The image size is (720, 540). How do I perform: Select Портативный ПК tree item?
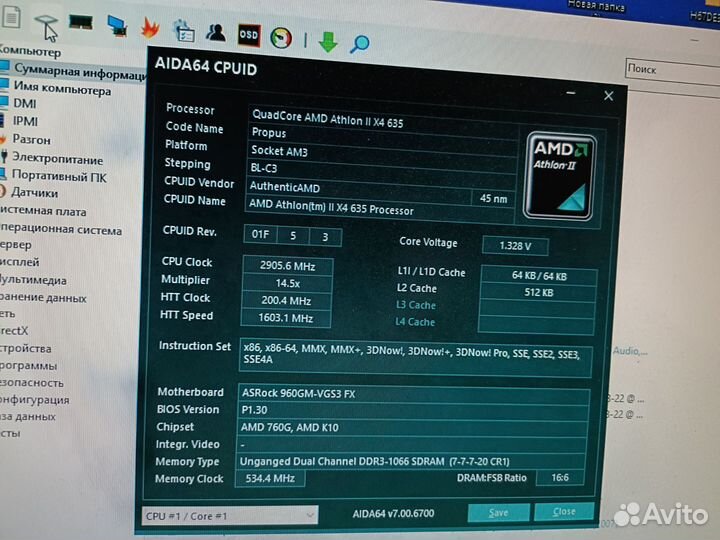pos(59,176)
